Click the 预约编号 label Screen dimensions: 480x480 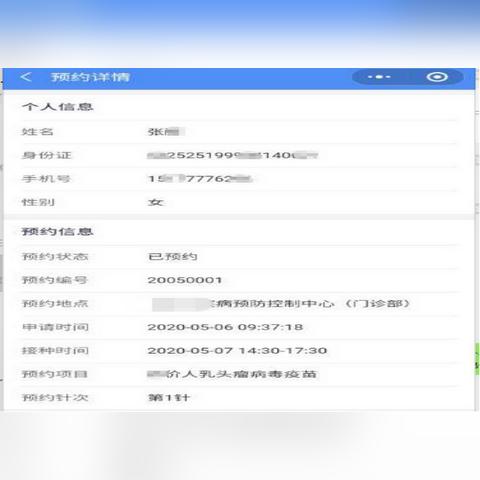55,280
